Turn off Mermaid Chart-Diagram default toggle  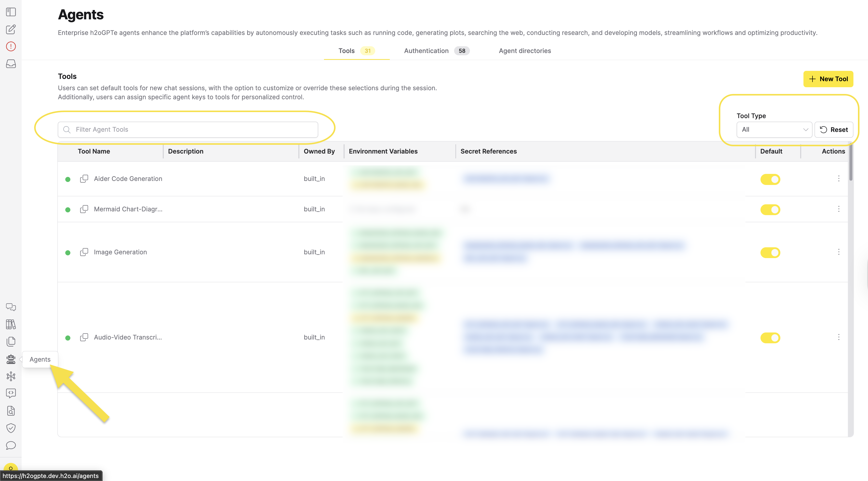click(770, 210)
